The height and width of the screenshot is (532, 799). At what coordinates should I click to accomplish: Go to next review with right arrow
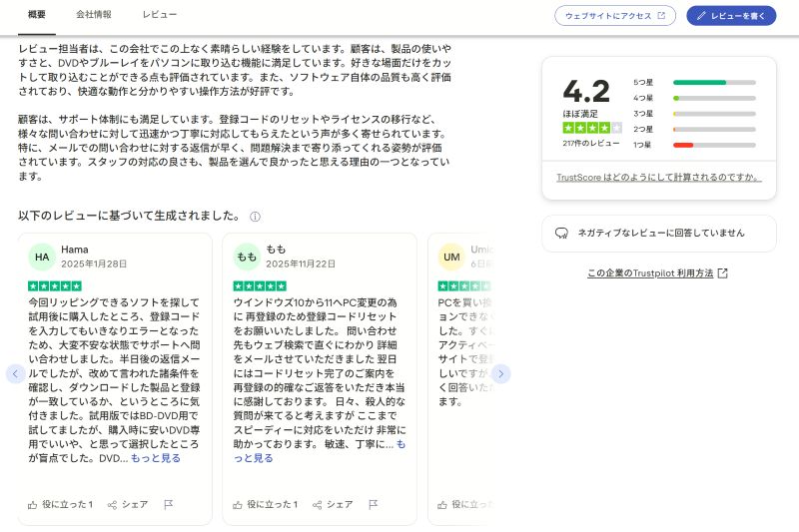[x=500, y=373]
